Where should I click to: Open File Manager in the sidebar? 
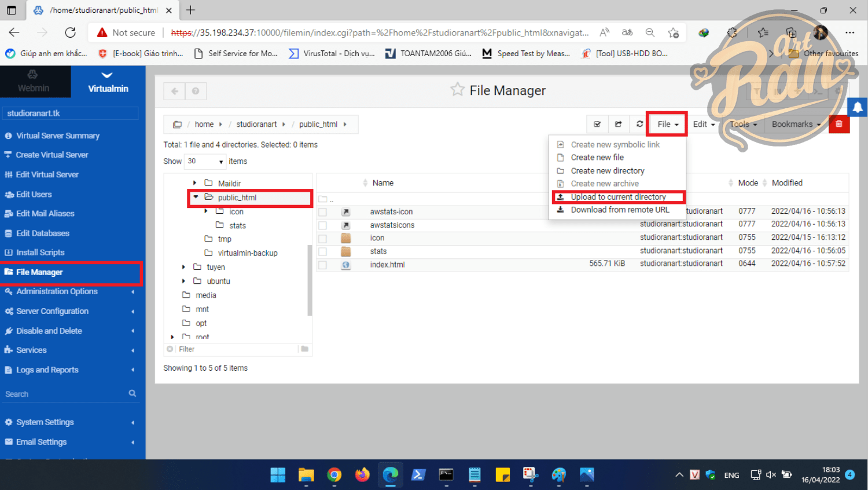click(x=39, y=272)
